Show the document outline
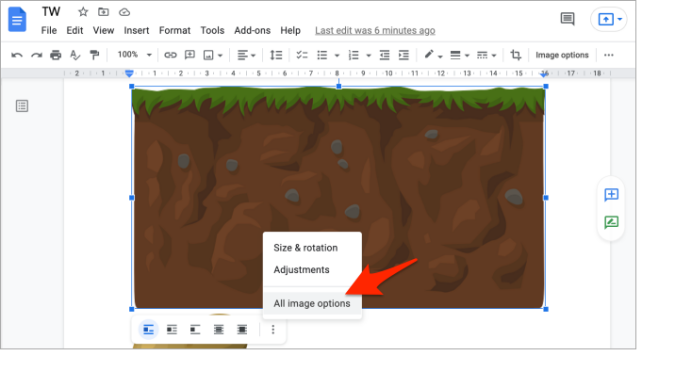This screenshot has height=388, width=675. (22, 106)
